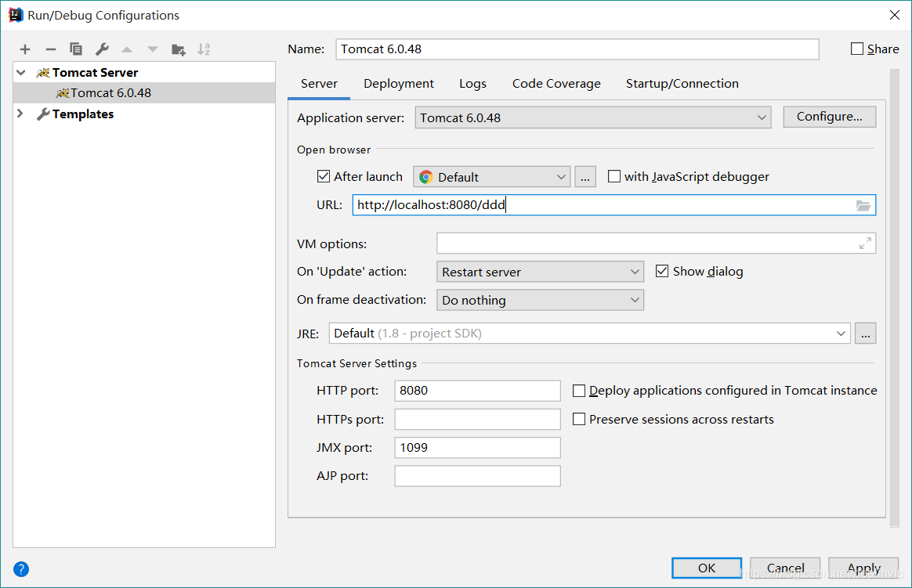This screenshot has width=912, height=588.
Task: Confirm with the OK button
Action: tap(707, 568)
